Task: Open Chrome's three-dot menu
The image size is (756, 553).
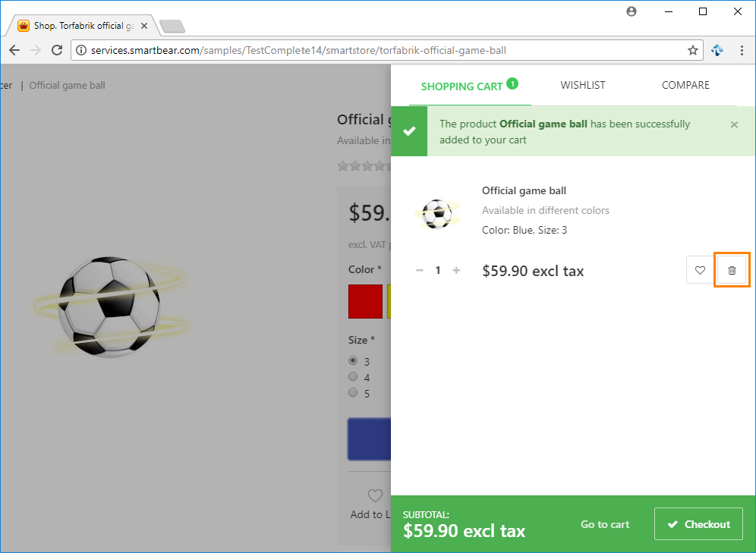Action: pos(742,50)
